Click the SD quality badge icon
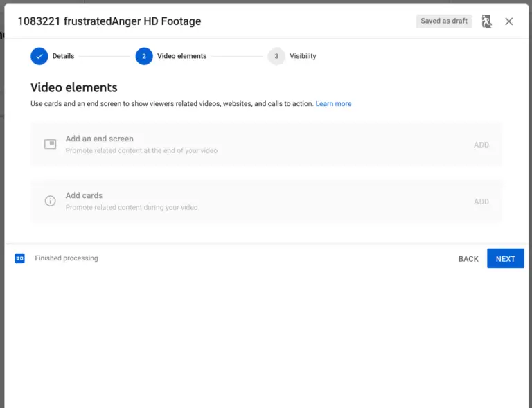The image size is (532, 408). (20, 258)
